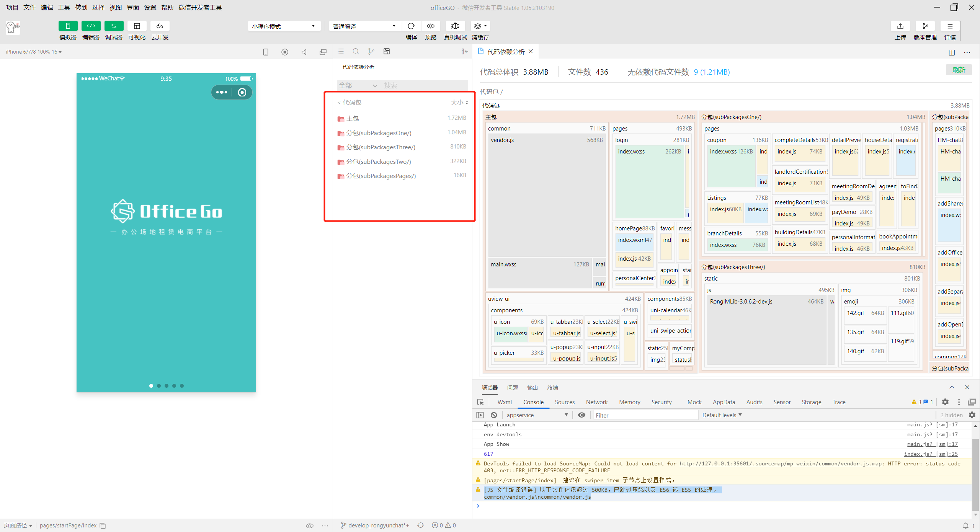Click the green 刷新 button
The image size is (980, 532).
point(958,70)
